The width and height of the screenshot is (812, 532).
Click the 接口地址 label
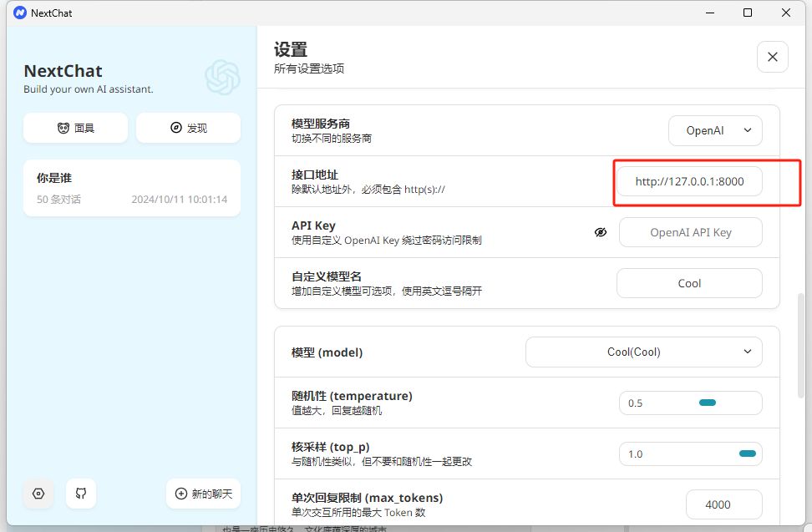[x=315, y=175]
